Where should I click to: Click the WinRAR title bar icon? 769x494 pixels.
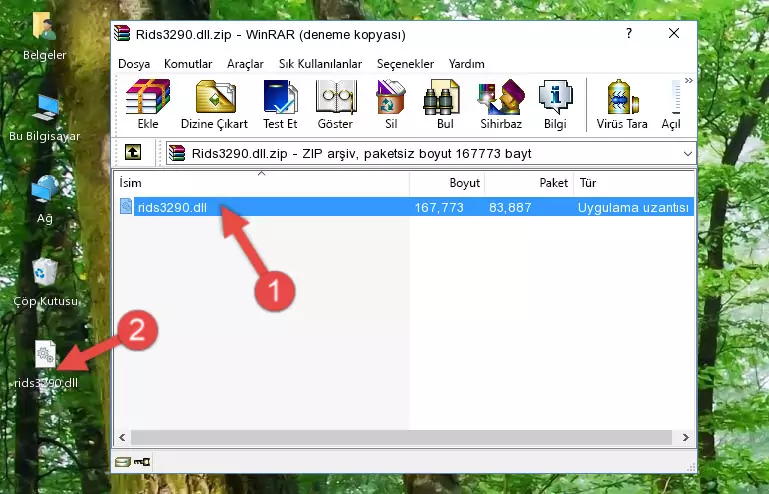pos(122,33)
